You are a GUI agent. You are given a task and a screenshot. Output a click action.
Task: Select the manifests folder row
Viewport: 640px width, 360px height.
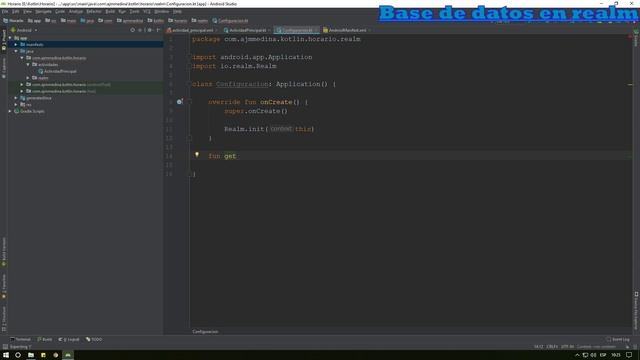tap(85, 44)
